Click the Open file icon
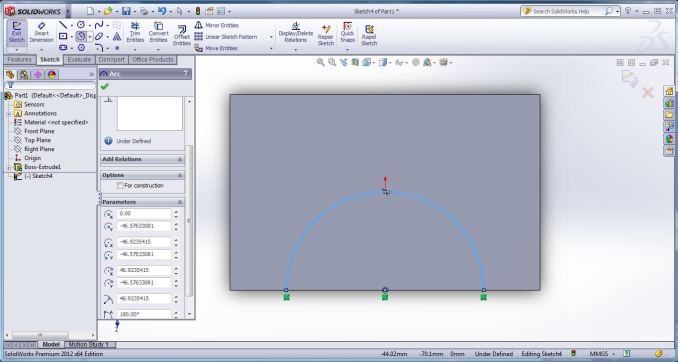Image resolution: width=678 pixels, height=362 pixels. coord(108,11)
